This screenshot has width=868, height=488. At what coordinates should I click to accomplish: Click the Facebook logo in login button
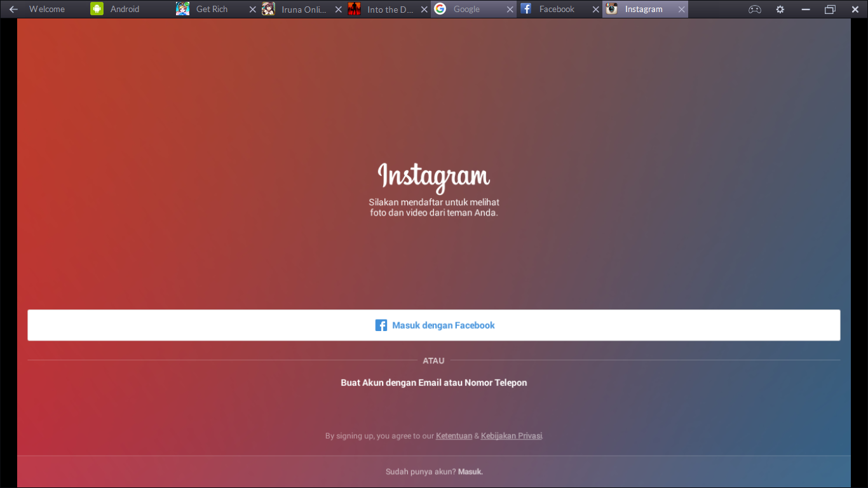pos(381,325)
